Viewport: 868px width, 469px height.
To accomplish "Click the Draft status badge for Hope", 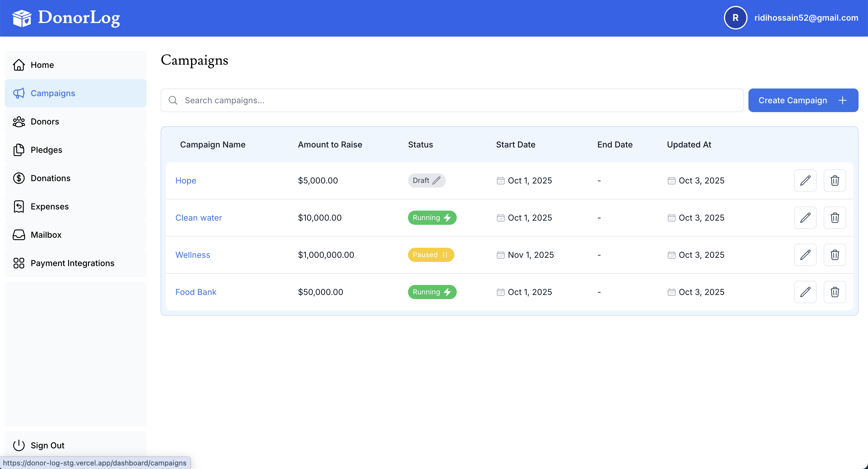I will pyautogui.click(x=426, y=181).
